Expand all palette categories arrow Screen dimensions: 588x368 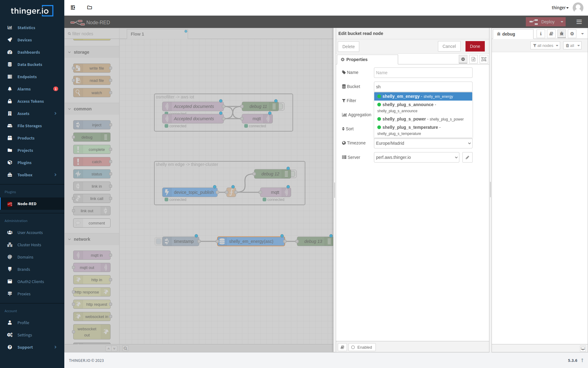114,348
